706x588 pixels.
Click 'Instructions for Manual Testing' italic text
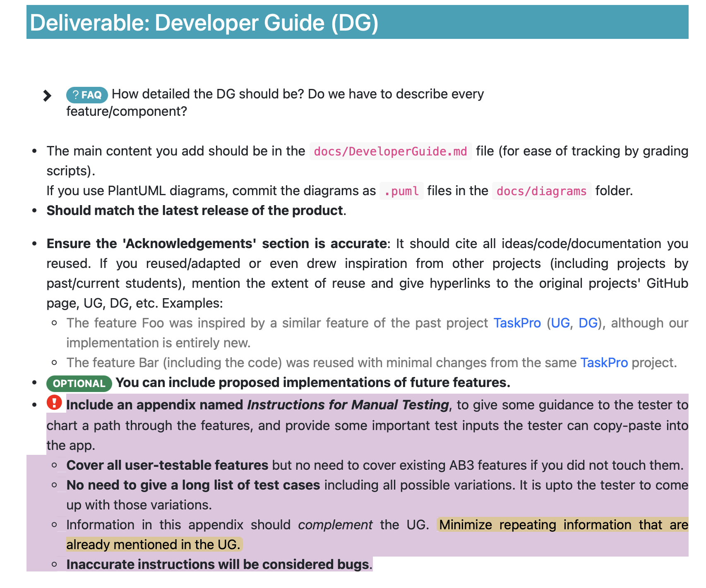348,405
